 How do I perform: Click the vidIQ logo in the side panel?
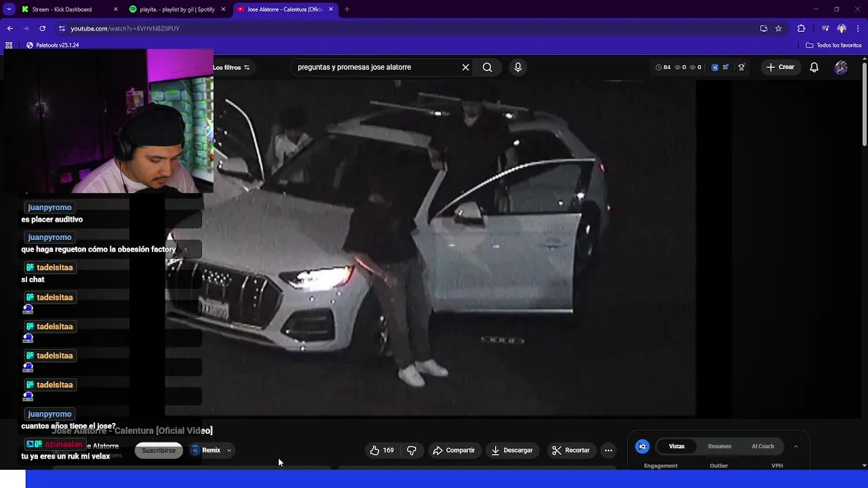(642, 446)
